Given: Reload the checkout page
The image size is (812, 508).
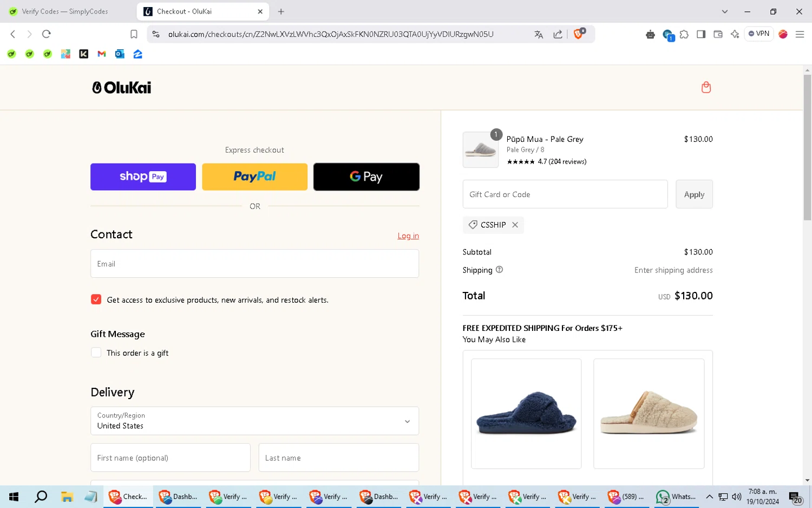Looking at the screenshot, I should 47,34.
